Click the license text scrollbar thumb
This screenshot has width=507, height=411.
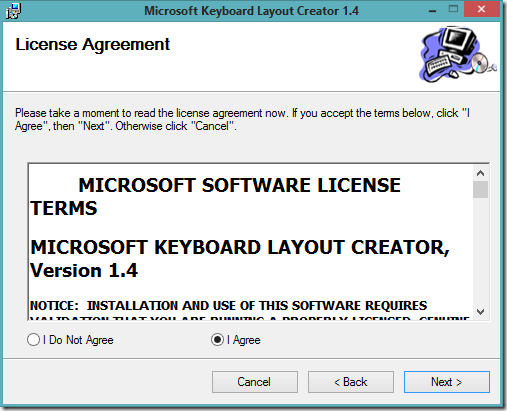480,189
